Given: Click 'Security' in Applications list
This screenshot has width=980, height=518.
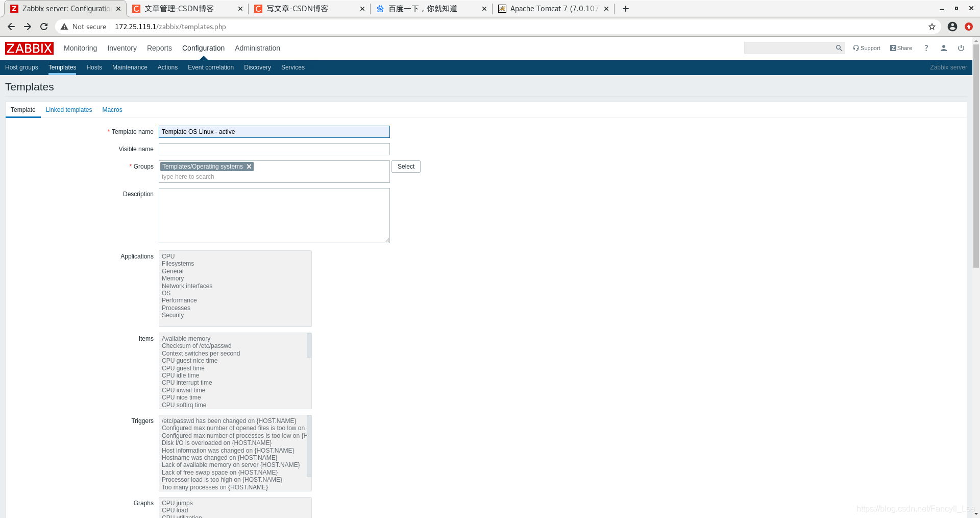Looking at the screenshot, I should tap(173, 315).
